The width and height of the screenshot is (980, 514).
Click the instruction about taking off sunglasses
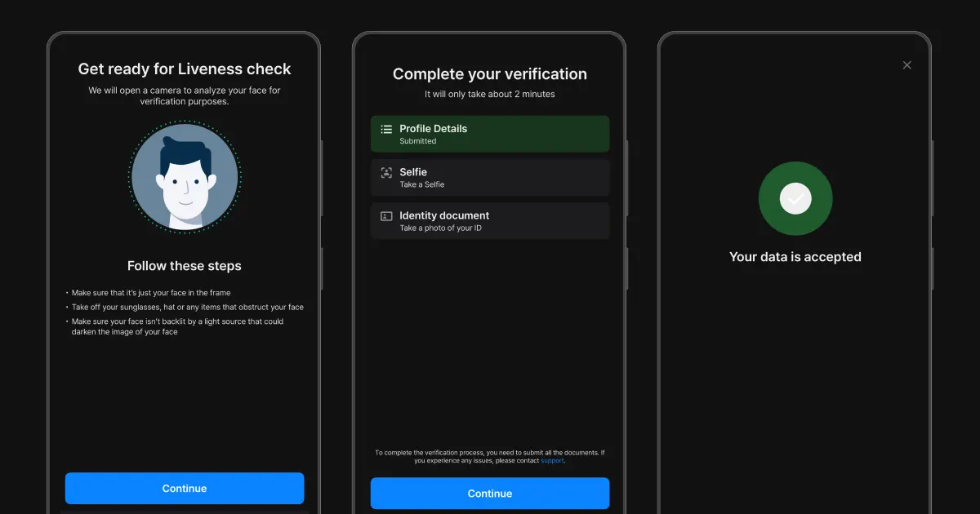click(x=187, y=308)
